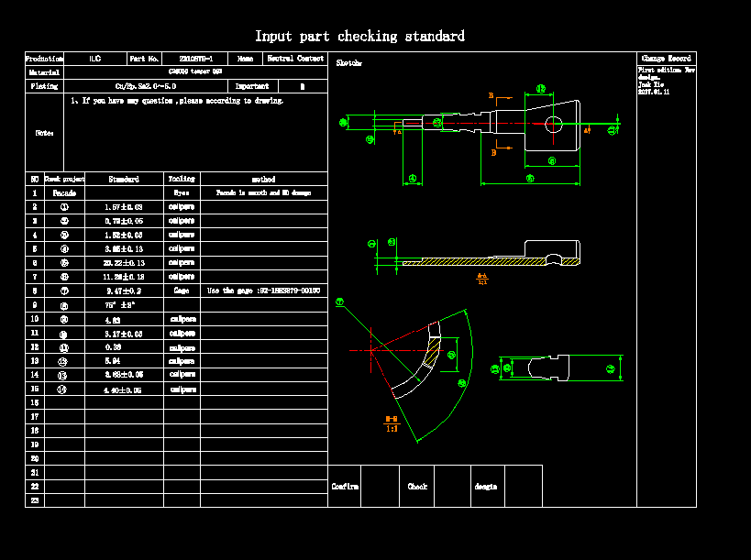Screen dimensions: 751x560
Task: Click the circled 7 balloon on the angle view
Action: click(339, 302)
